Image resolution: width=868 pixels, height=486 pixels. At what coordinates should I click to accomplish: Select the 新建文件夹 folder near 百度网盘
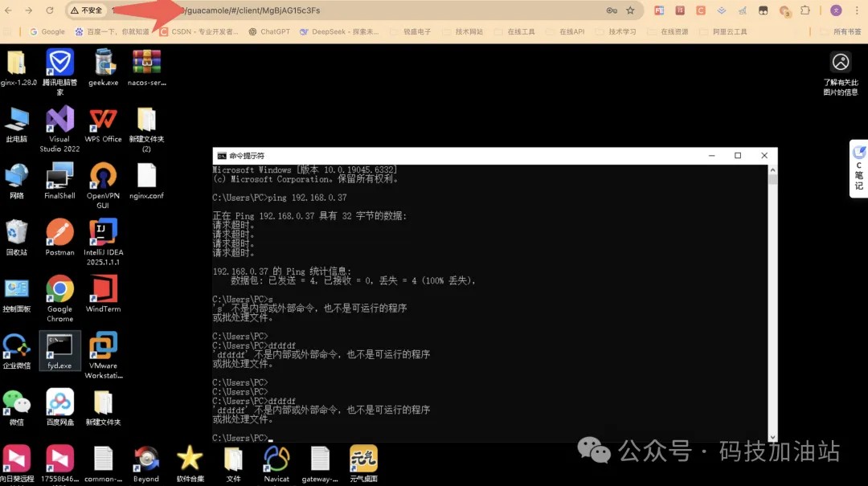[104, 407]
